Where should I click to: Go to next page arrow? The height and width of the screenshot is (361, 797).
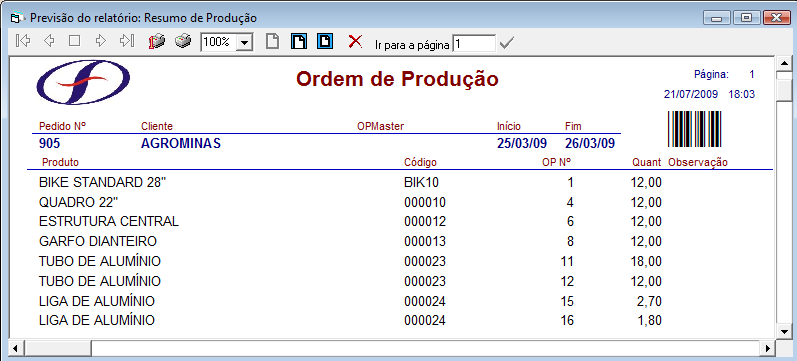[101, 41]
